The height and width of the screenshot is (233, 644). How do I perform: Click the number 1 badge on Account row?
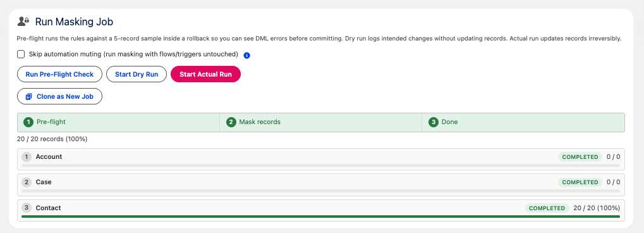click(27, 157)
